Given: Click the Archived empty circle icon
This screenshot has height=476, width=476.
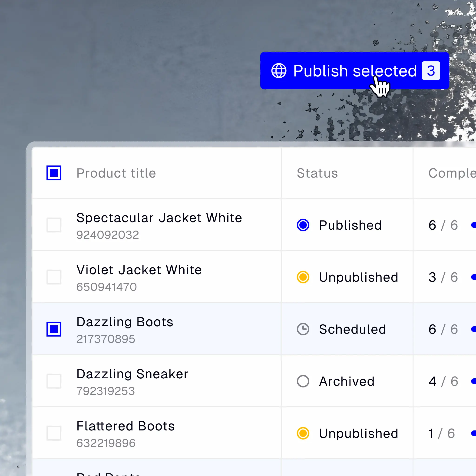Looking at the screenshot, I should tap(303, 381).
